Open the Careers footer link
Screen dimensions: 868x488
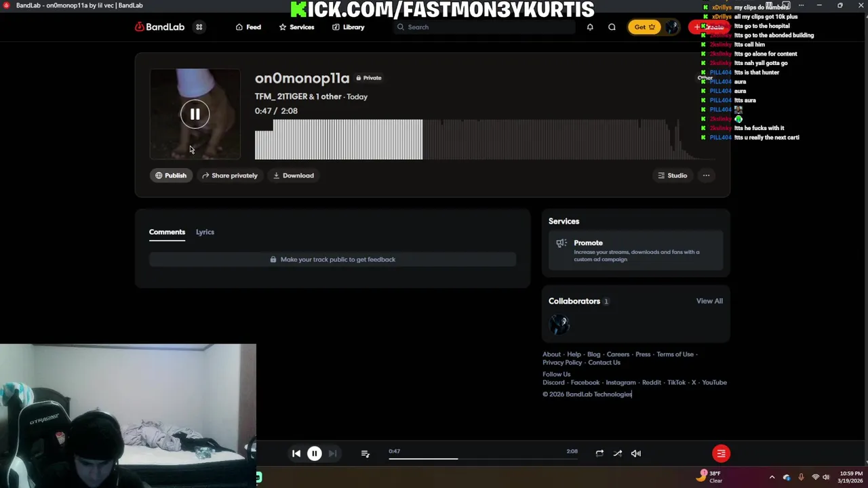(618, 354)
